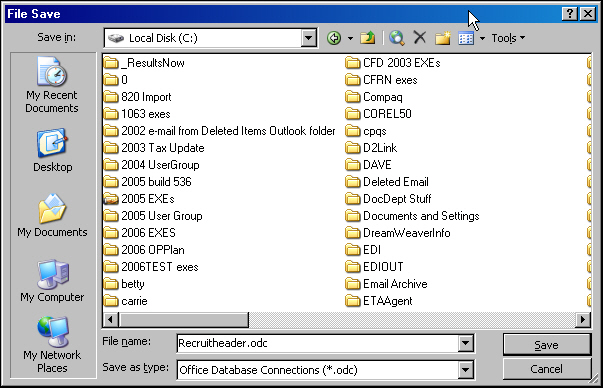Click the Save button
Screen dimensions: 603x388
[546, 345]
